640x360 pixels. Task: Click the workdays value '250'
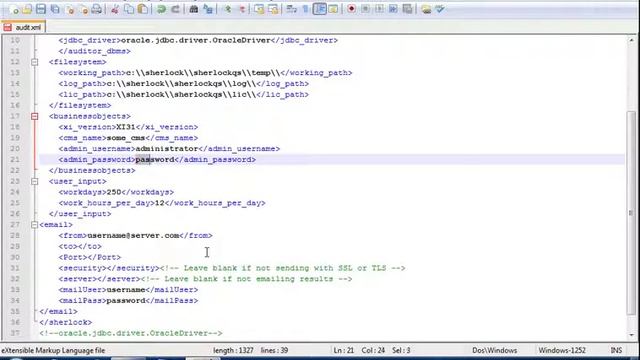[114, 192]
